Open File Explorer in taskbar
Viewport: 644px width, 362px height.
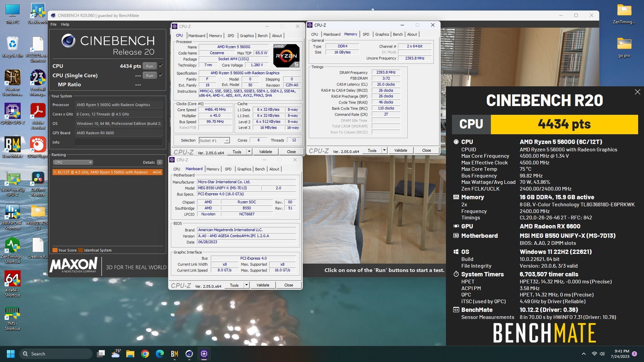[x=130, y=354]
